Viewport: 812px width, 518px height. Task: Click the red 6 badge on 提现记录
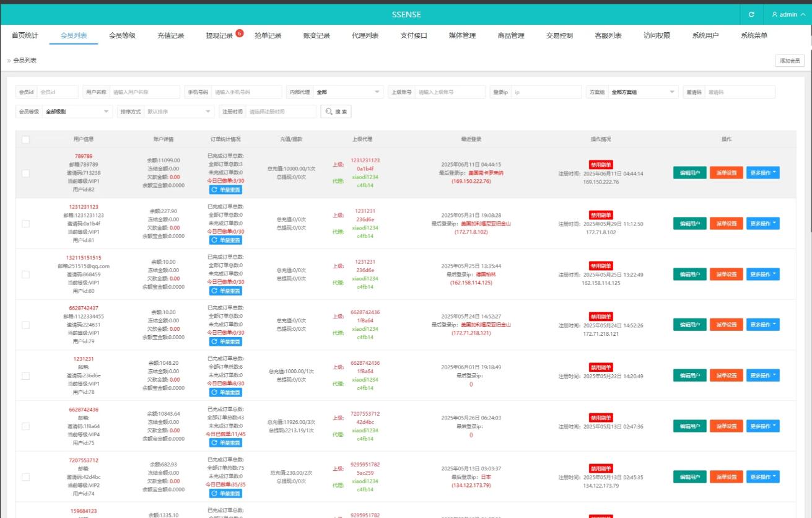click(x=240, y=33)
